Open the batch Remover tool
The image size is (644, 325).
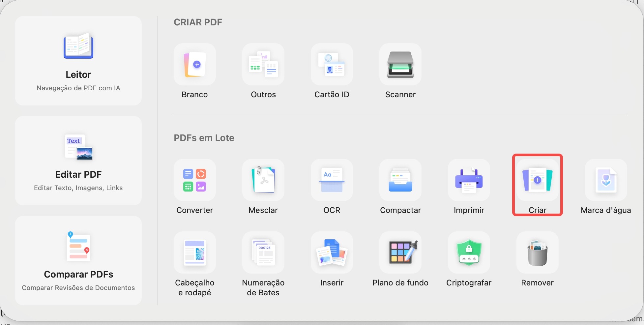pyautogui.click(x=538, y=252)
